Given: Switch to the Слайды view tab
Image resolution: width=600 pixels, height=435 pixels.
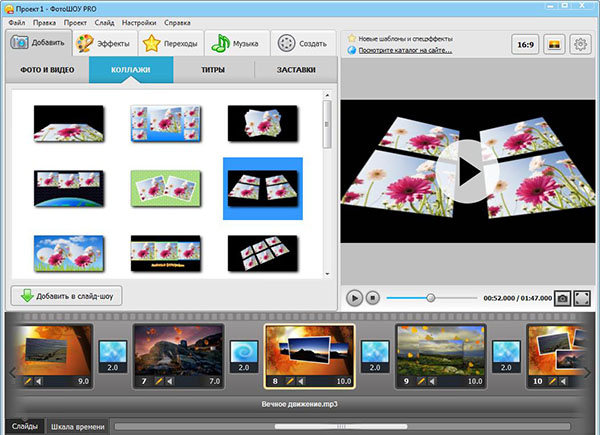Looking at the screenshot, I should [25, 426].
